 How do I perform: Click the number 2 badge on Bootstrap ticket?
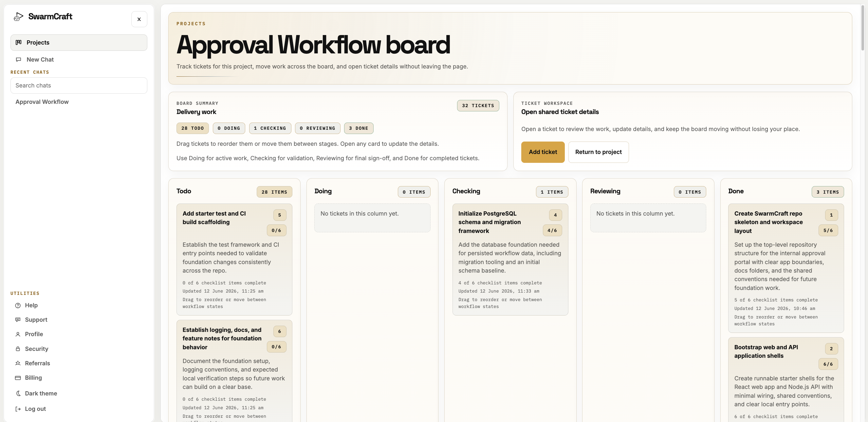tap(831, 349)
